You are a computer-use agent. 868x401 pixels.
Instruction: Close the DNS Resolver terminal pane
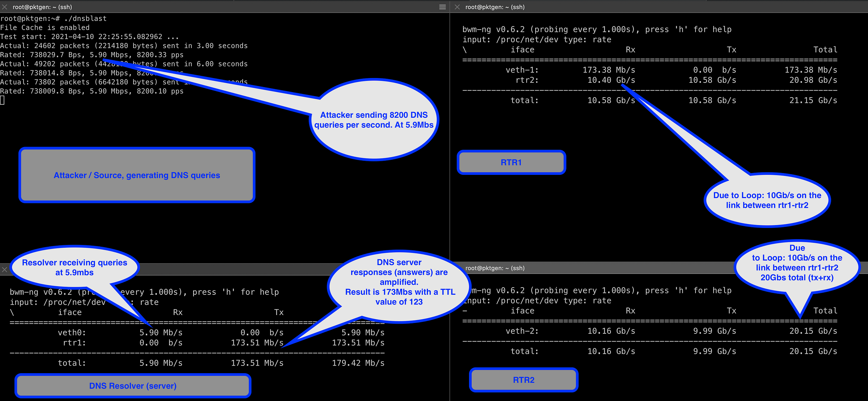coord(5,270)
